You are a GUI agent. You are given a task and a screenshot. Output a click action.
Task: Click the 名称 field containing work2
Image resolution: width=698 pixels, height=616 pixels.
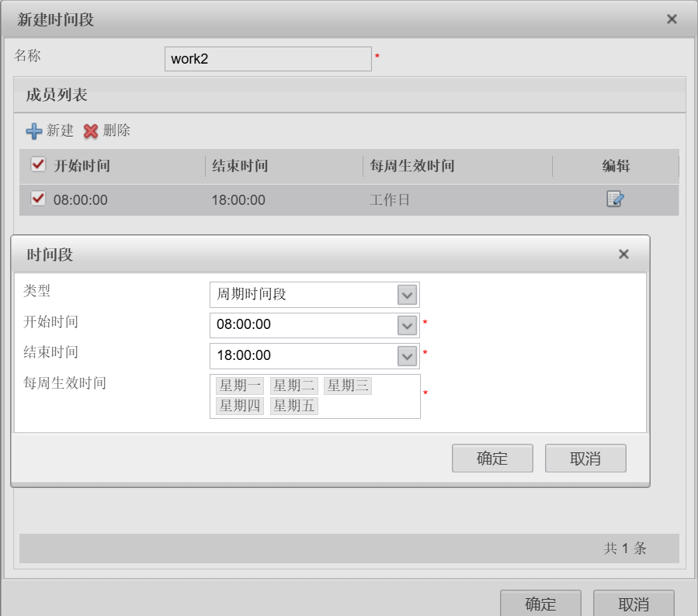coord(268,59)
